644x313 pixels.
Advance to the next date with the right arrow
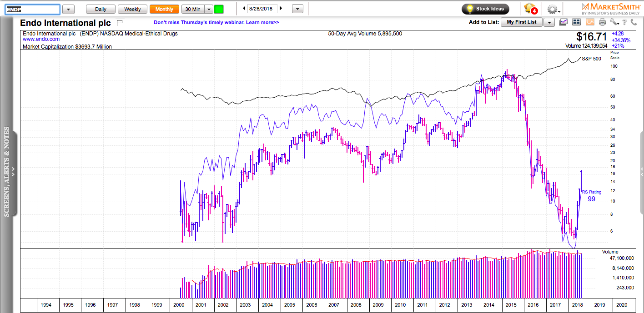[x=281, y=9]
